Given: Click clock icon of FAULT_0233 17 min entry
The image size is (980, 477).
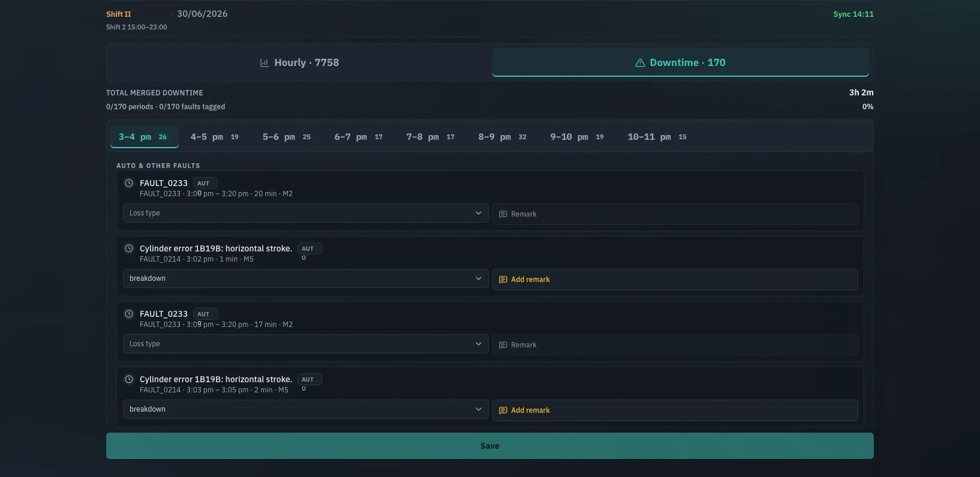Looking at the screenshot, I should click(x=129, y=314).
